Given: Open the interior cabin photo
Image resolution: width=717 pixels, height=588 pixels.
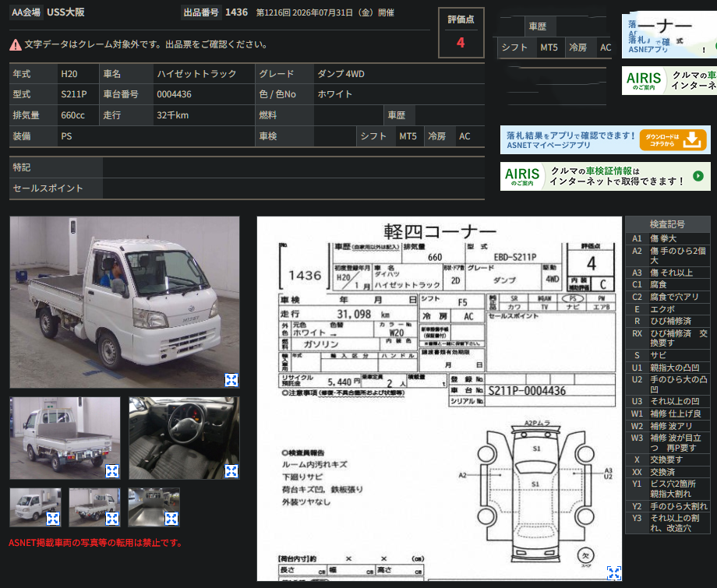Looking at the screenshot, I should 184,438.
